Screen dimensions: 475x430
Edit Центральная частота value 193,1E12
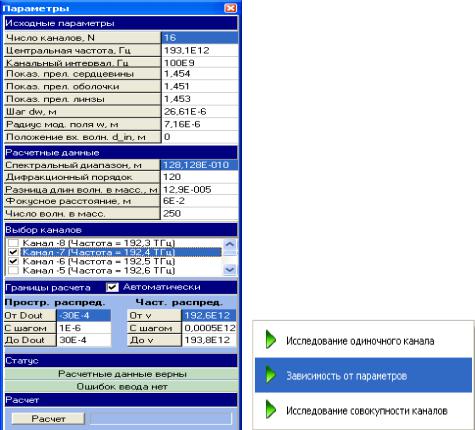[200, 50]
